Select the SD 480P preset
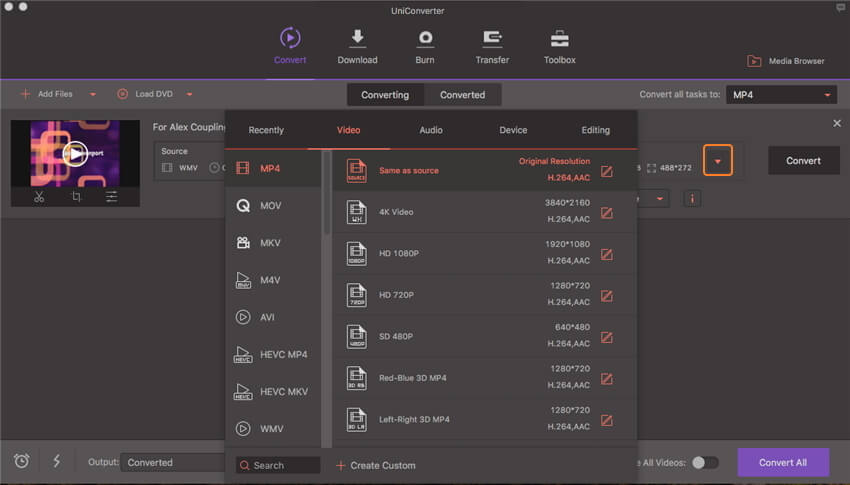Viewport: 850px width, 485px height. [485, 336]
